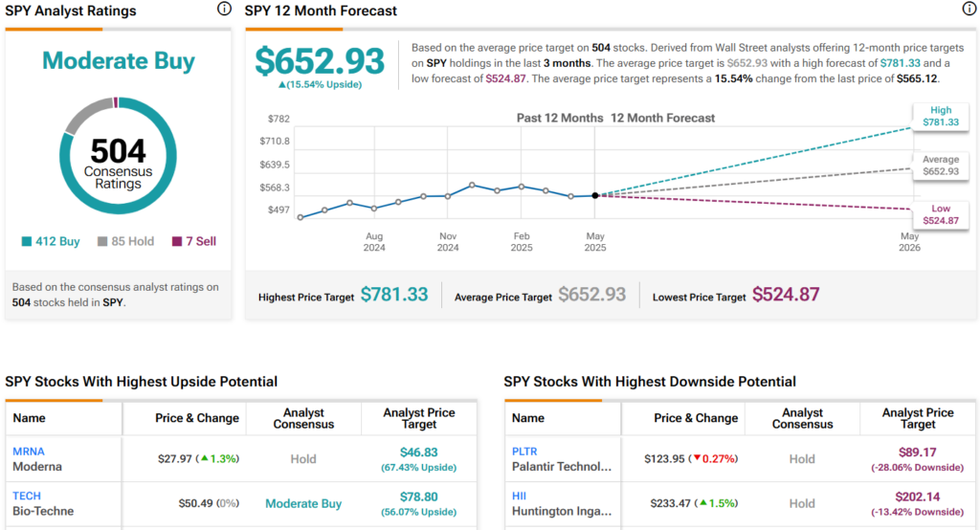Image resolution: width=980 pixels, height=530 pixels.
Task: Click the High $781.33 forecast label
Action: (940, 117)
